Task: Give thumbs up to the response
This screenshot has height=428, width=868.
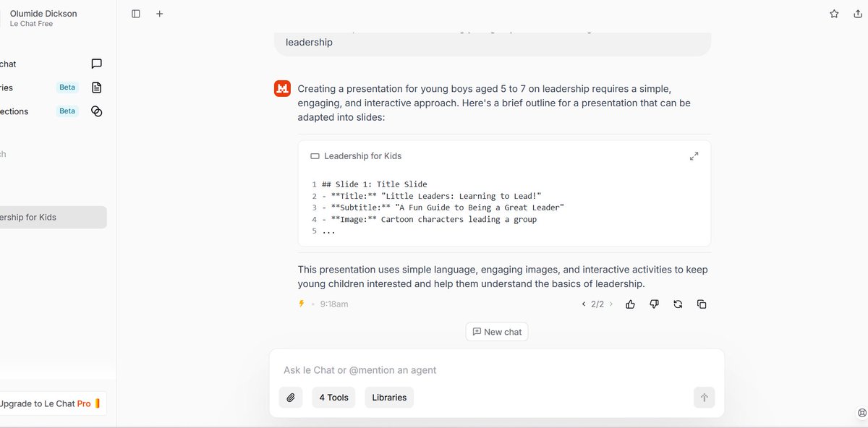Action: [631, 304]
